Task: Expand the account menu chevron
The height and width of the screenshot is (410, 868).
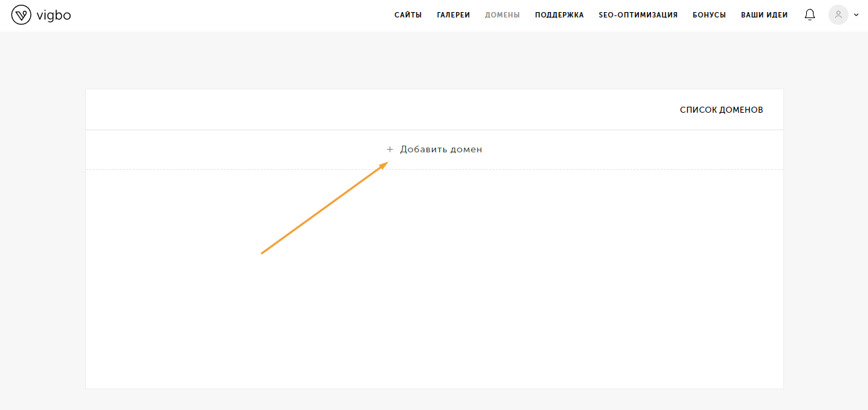Action: tap(856, 15)
